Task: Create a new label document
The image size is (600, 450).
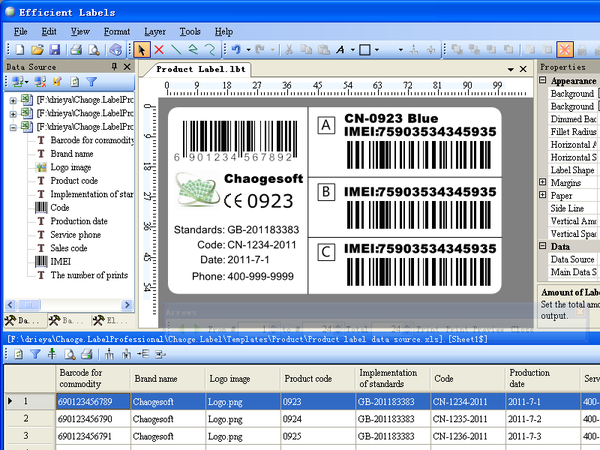Action: click(20, 50)
